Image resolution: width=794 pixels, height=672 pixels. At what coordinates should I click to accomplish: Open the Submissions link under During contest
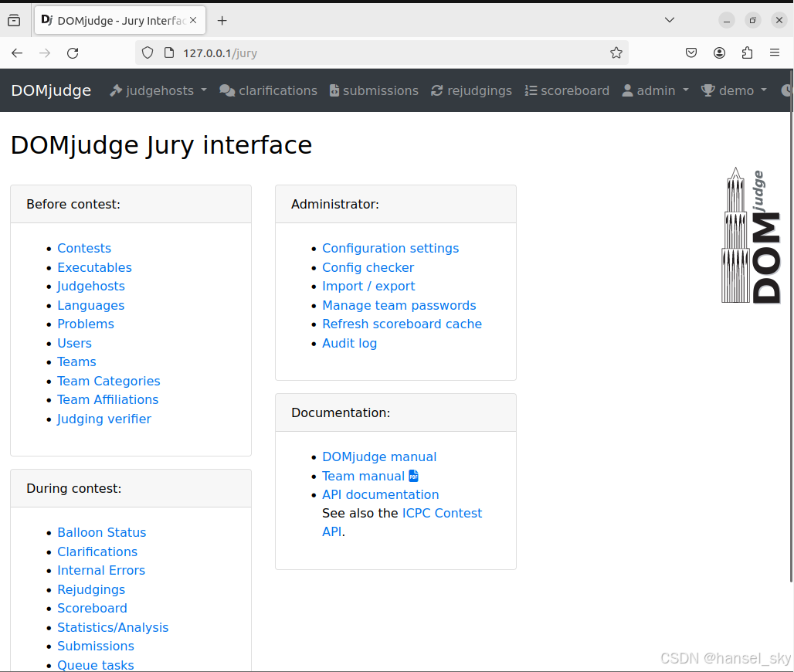(96, 647)
